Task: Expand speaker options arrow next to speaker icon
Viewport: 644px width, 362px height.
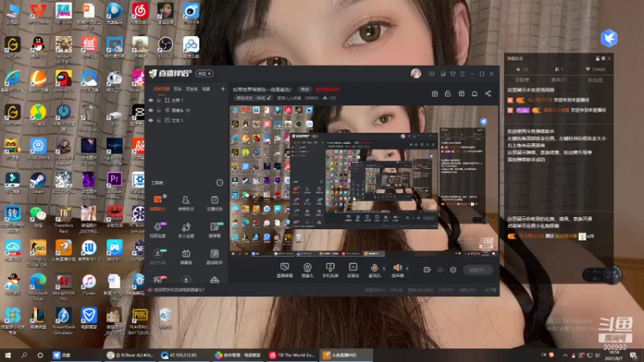Action: click(407, 269)
